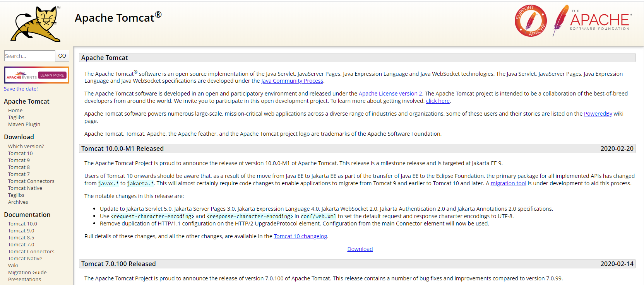The image size is (644, 285).
Task: Focus the Search input field
Action: click(29, 56)
